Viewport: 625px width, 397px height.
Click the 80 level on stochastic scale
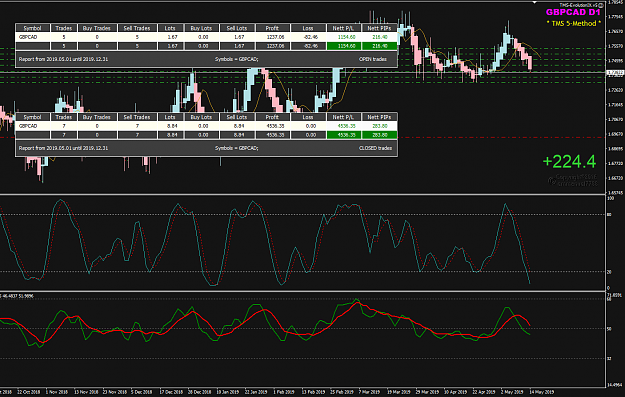click(x=609, y=214)
